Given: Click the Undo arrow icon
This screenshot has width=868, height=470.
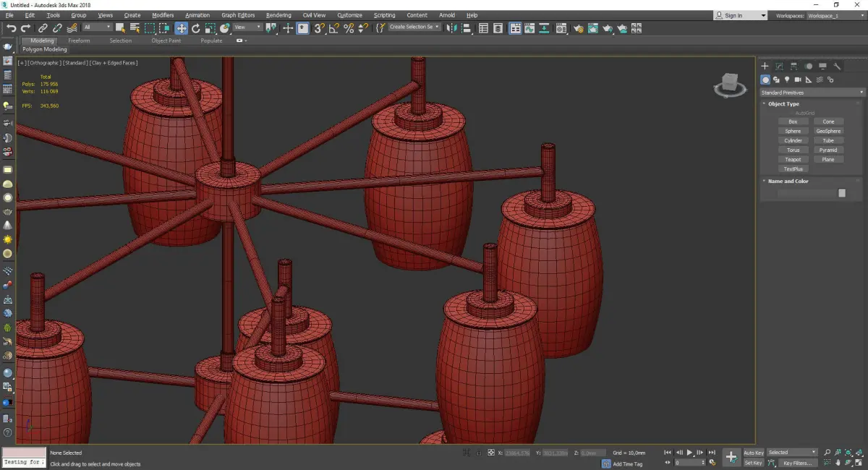Looking at the screenshot, I should click(x=12, y=28).
